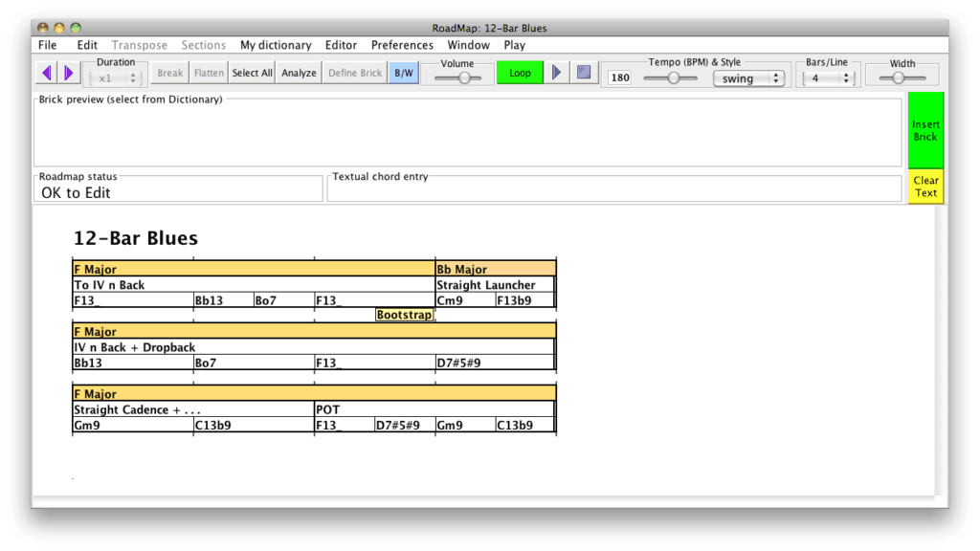Click the Tempo BPM slider
Image resolution: width=980 pixels, height=551 pixels.
coord(674,78)
